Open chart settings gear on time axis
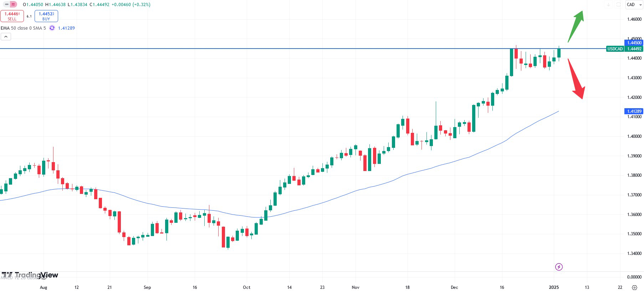This screenshot has height=291, width=644. pyautogui.click(x=634, y=287)
